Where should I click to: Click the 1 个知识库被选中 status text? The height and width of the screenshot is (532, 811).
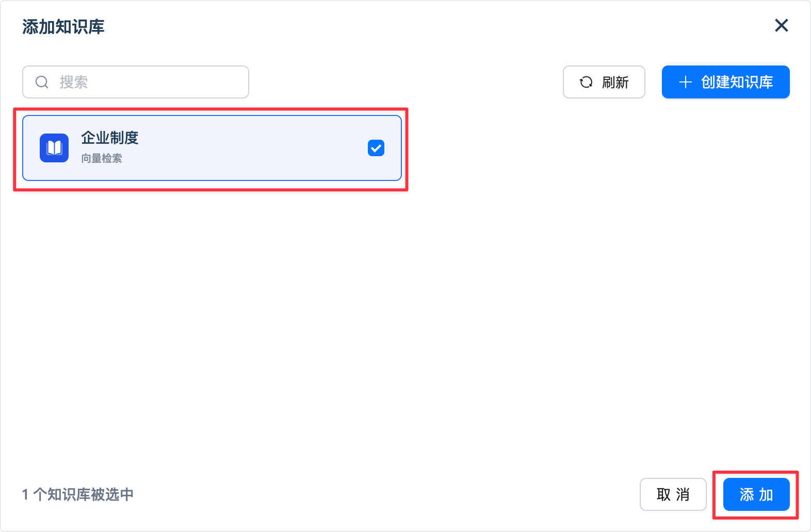78,494
